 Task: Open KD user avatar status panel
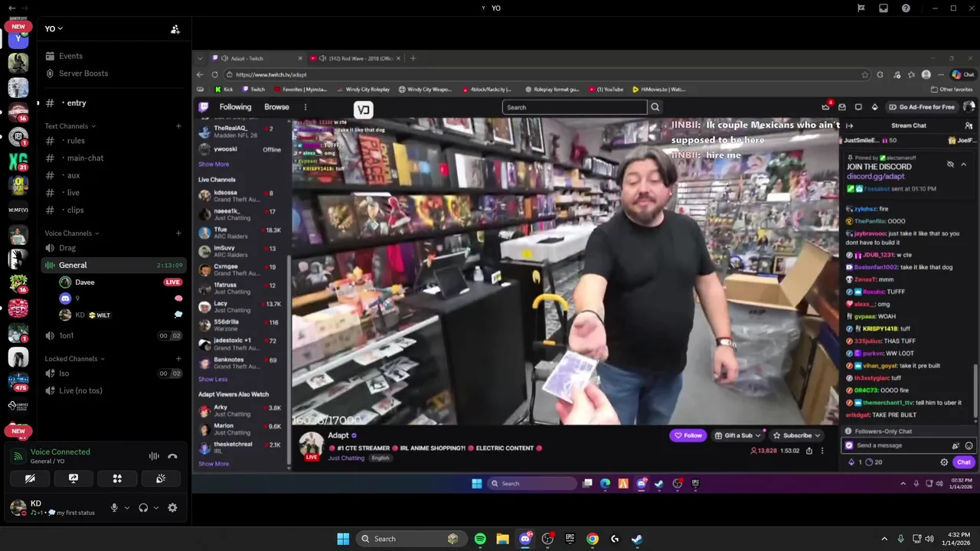(x=18, y=507)
